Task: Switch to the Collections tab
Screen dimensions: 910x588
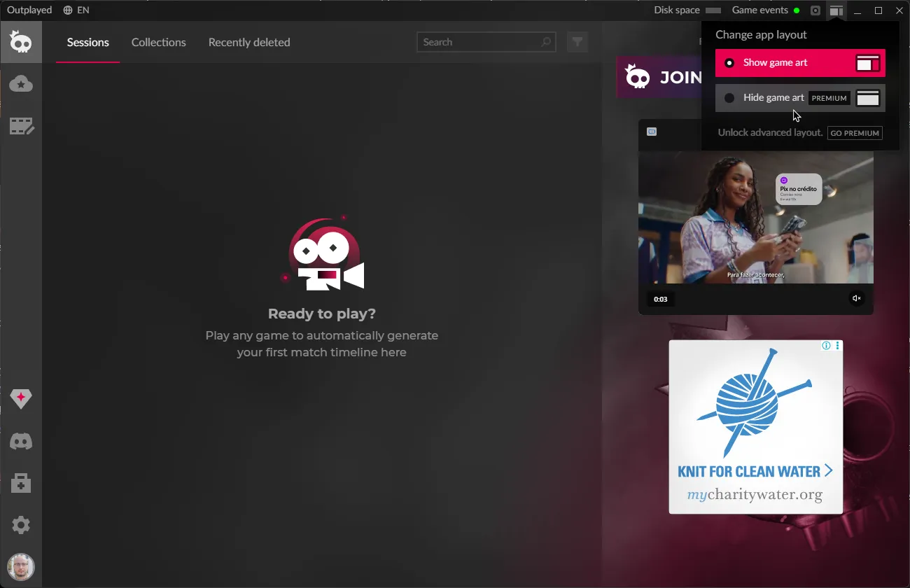Action: (159, 42)
